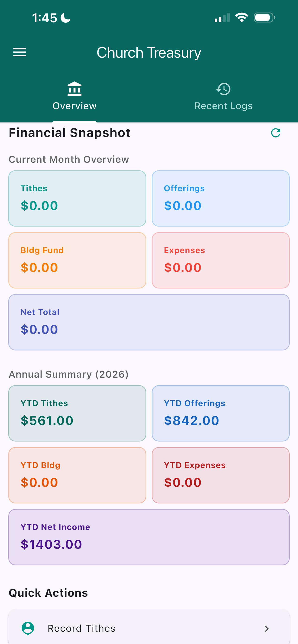This screenshot has height=644, width=298.
Task: Open the Net Total card
Action: coord(149,322)
